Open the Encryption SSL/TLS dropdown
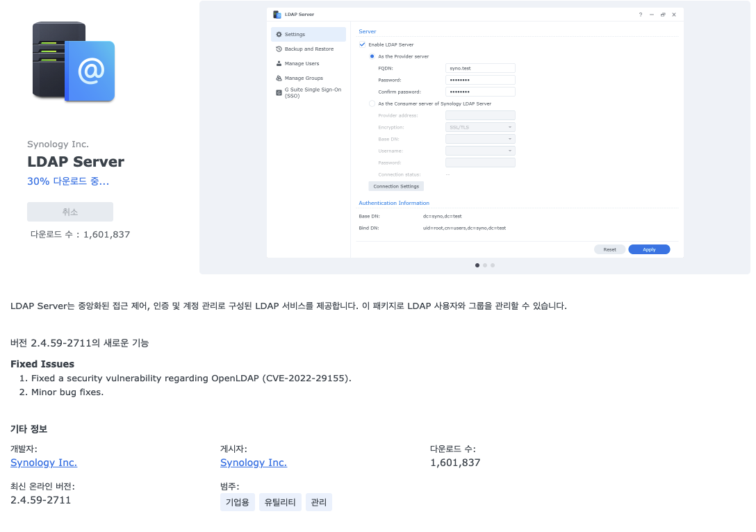The width and height of the screenshot is (756, 532). [x=480, y=127]
